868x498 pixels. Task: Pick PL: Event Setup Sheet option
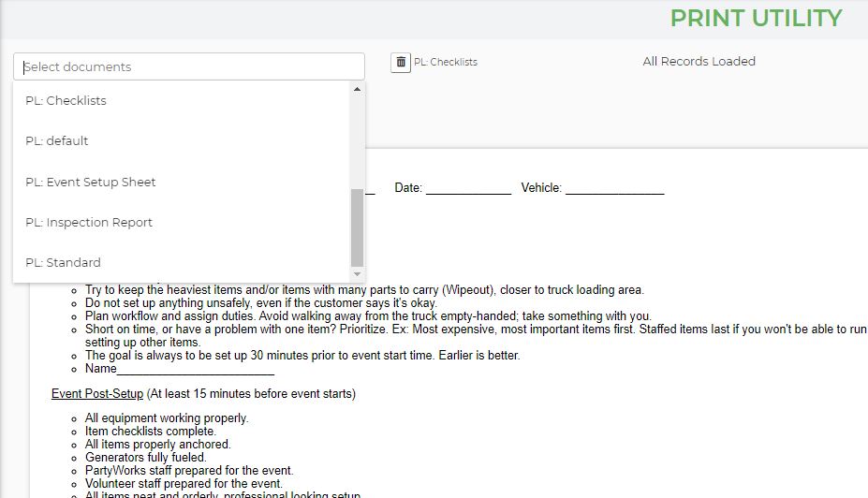91,183
